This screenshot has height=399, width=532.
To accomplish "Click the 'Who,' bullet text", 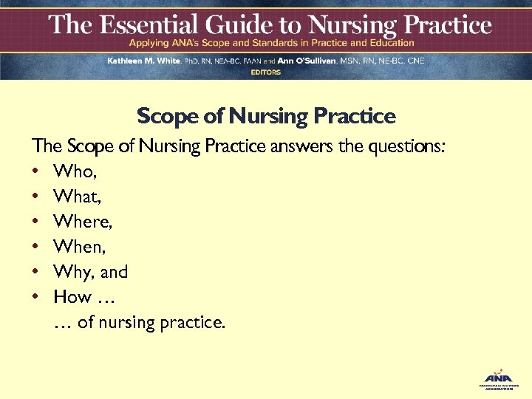I will (x=75, y=171).
